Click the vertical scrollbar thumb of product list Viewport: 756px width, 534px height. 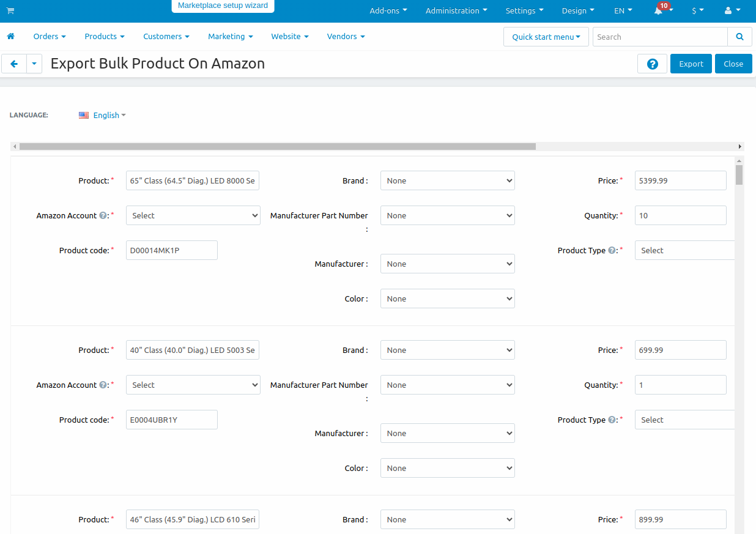[x=739, y=175]
